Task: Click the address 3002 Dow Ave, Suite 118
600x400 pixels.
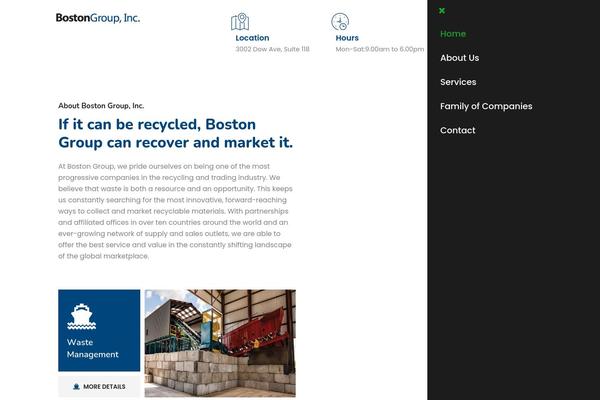Action: [272, 49]
